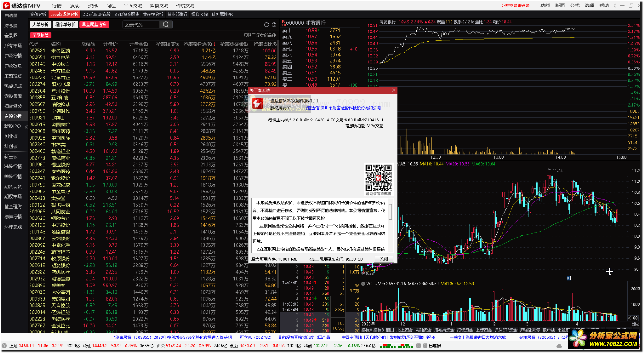644x353 pixels.
Task: Click the 创业 3053.09 index in status bar
Action: [242, 346]
